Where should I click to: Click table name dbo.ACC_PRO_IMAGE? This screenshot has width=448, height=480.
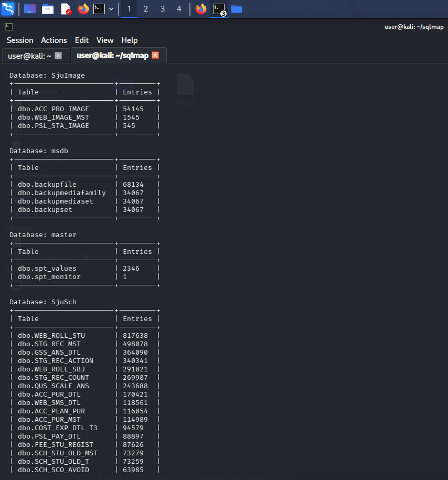click(54, 109)
